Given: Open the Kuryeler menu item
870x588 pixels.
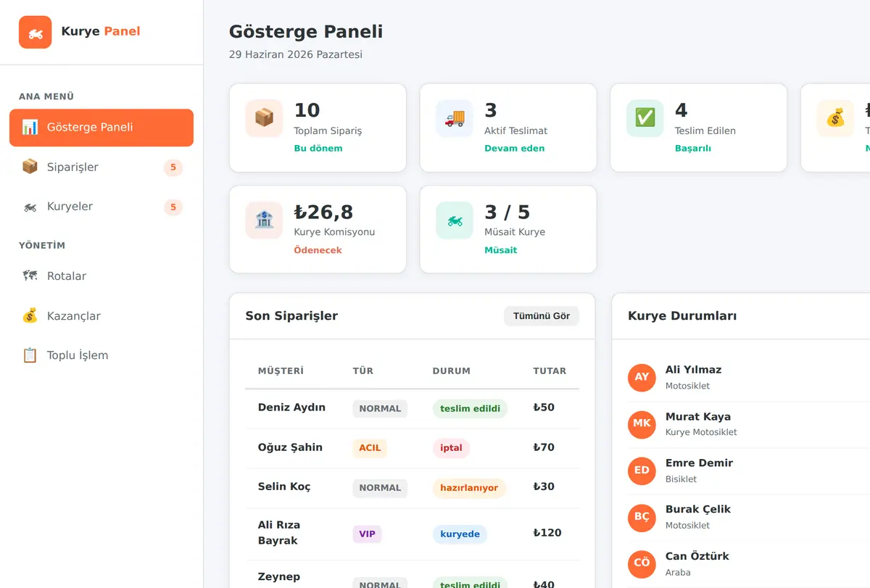Looking at the screenshot, I should coord(101,207).
